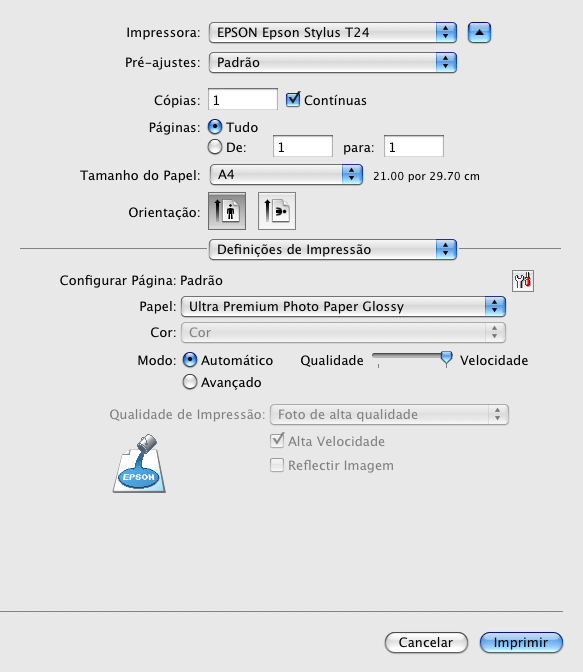Image resolution: width=583 pixels, height=672 pixels.
Task: Choose Avançado mode
Action: [190, 381]
